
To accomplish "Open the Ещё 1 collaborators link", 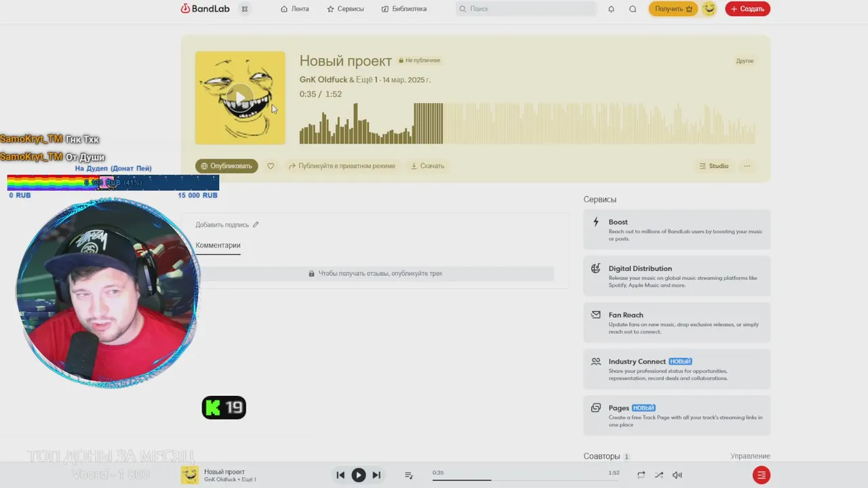I will 367,80.
